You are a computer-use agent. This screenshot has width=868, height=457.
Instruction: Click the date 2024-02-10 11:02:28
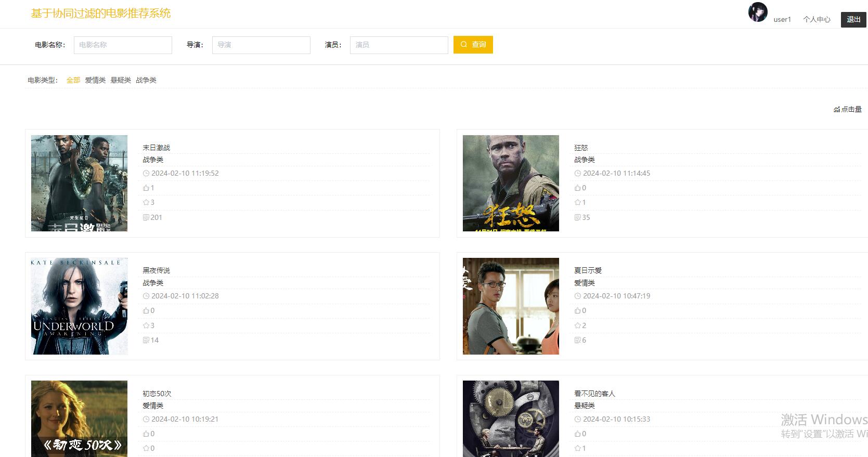185,296
